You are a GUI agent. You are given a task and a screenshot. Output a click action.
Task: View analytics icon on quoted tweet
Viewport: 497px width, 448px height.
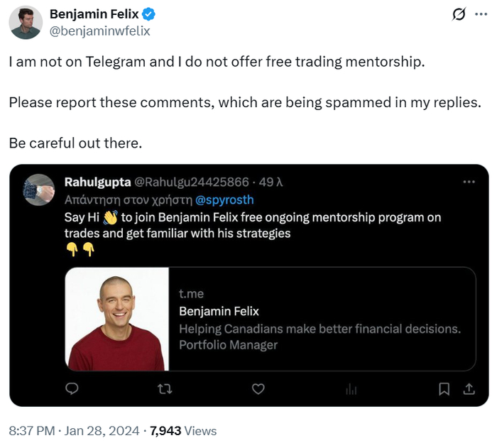tap(351, 388)
